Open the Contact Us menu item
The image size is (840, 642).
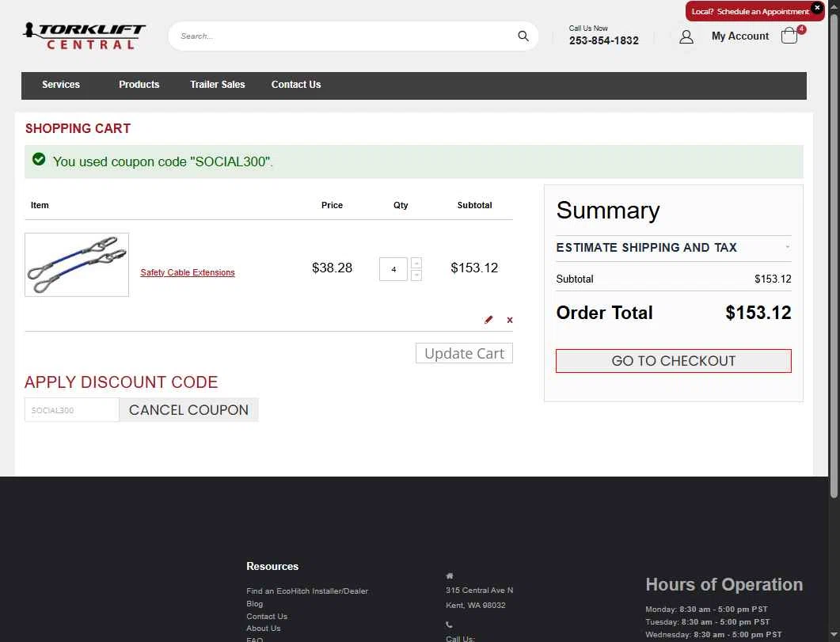coord(296,85)
